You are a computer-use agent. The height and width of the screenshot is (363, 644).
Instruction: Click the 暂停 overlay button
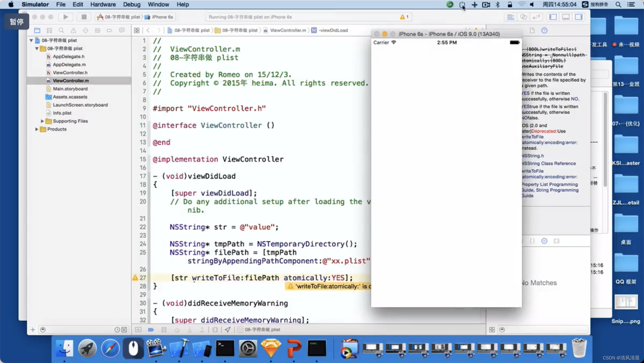click(x=17, y=21)
